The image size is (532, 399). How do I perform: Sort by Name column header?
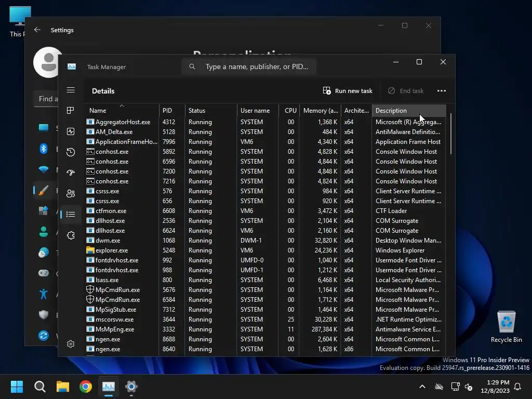click(x=122, y=111)
